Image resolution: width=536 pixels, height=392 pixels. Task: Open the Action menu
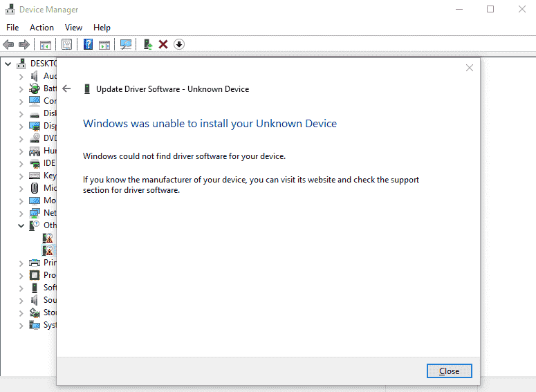click(41, 28)
